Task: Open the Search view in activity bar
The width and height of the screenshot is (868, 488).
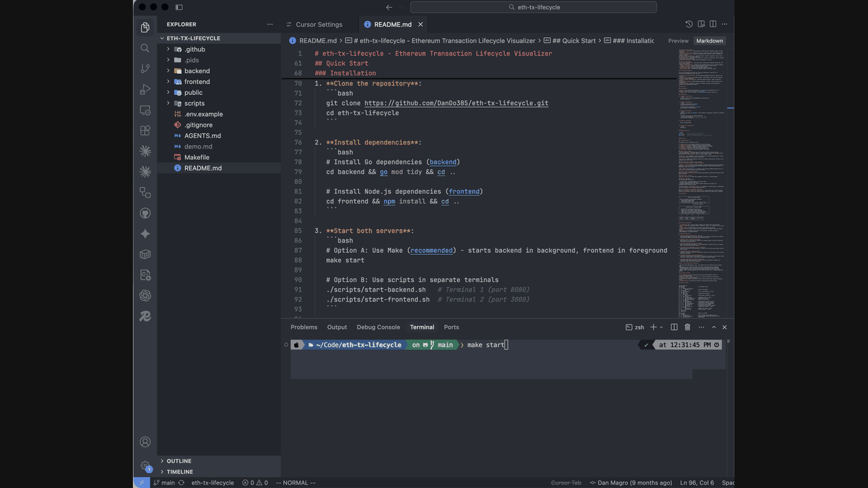Action: click(x=145, y=48)
